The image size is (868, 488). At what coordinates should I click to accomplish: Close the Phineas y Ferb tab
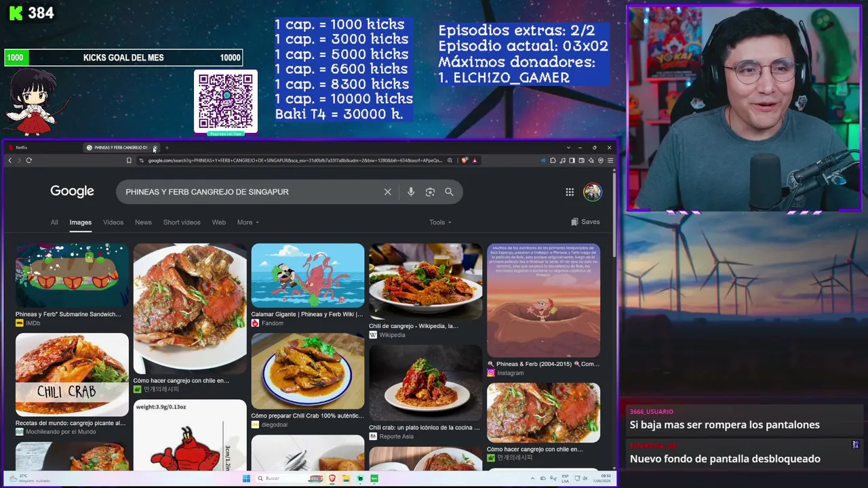[x=155, y=148]
